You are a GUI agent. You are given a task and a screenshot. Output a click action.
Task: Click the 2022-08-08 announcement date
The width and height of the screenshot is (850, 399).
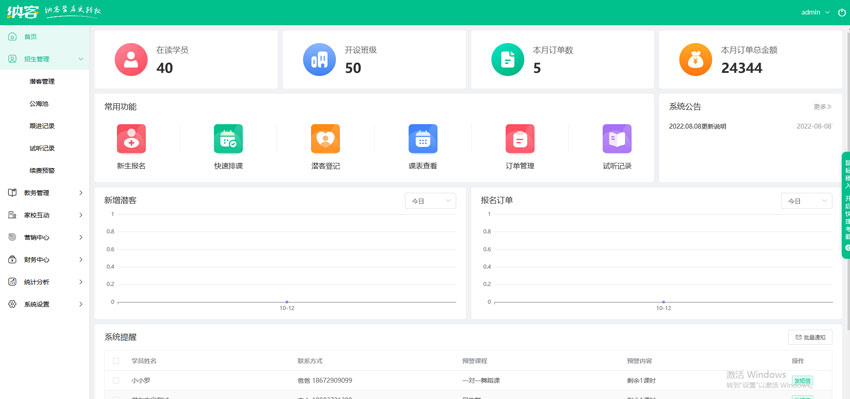[x=814, y=126]
